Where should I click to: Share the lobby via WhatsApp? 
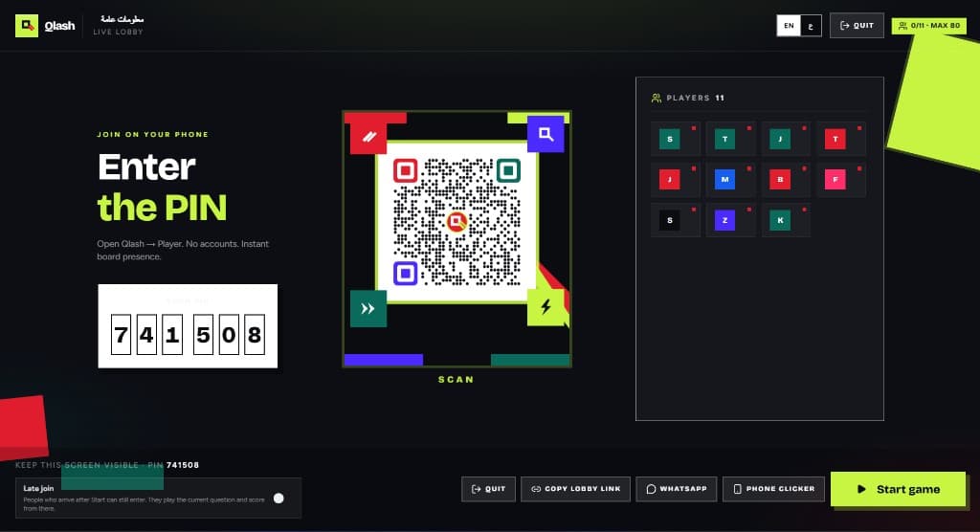coord(677,489)
